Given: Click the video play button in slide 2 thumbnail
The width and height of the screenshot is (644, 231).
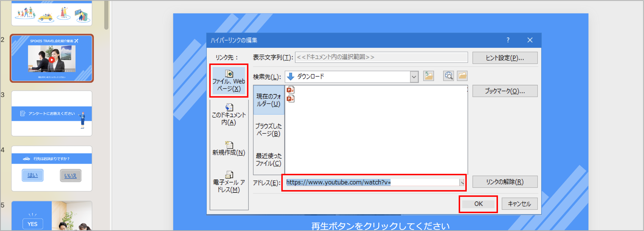Looking at the screenshot, I should point(51,60).
